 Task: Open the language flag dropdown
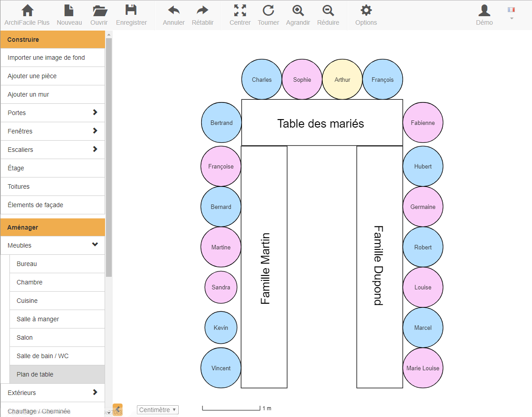pos(511,13)
